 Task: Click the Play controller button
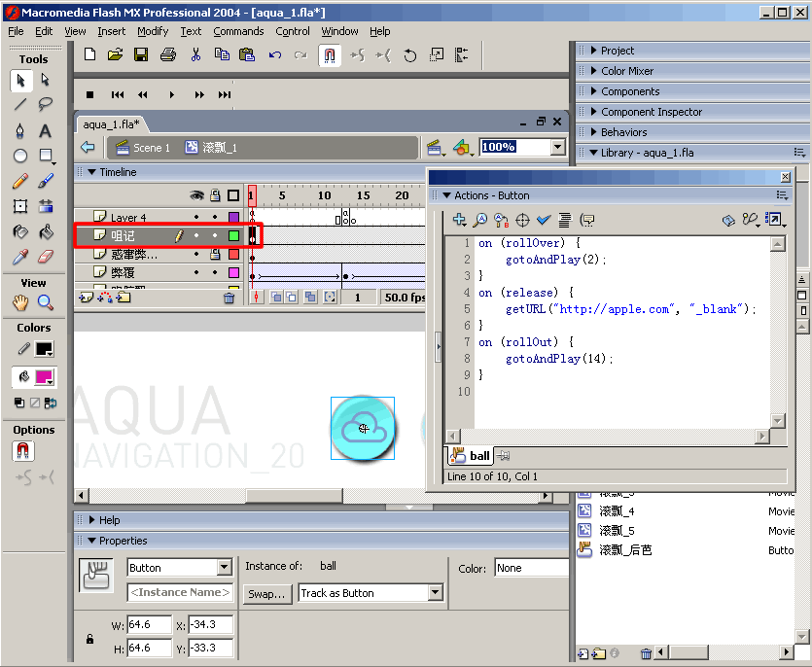click(x=172, y=94)
